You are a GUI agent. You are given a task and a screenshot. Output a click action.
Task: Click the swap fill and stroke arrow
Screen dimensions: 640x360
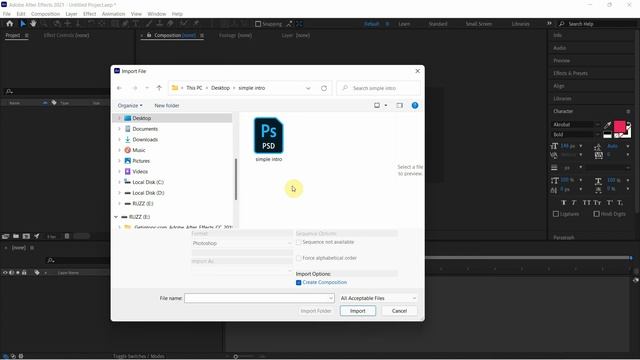coord(629,124)
